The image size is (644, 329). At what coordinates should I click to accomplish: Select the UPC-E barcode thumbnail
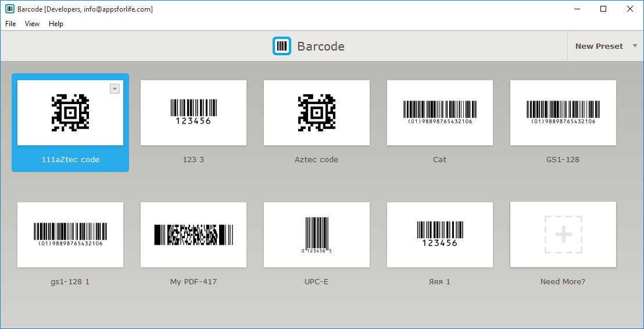(x=317, y=234)
